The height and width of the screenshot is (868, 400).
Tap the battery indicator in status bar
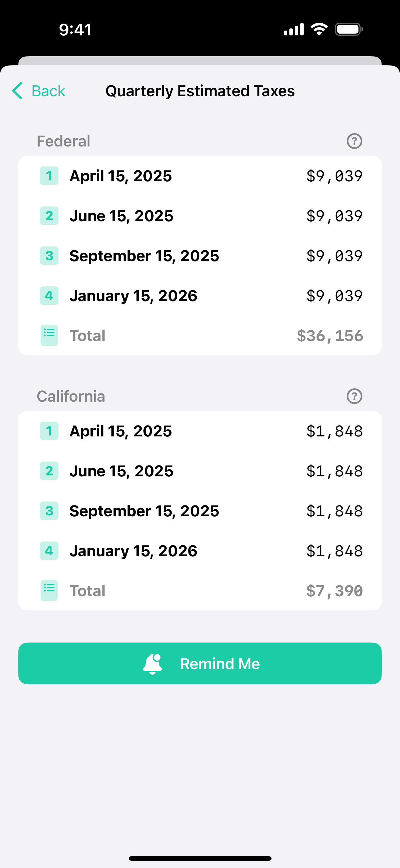coord(349,29)
